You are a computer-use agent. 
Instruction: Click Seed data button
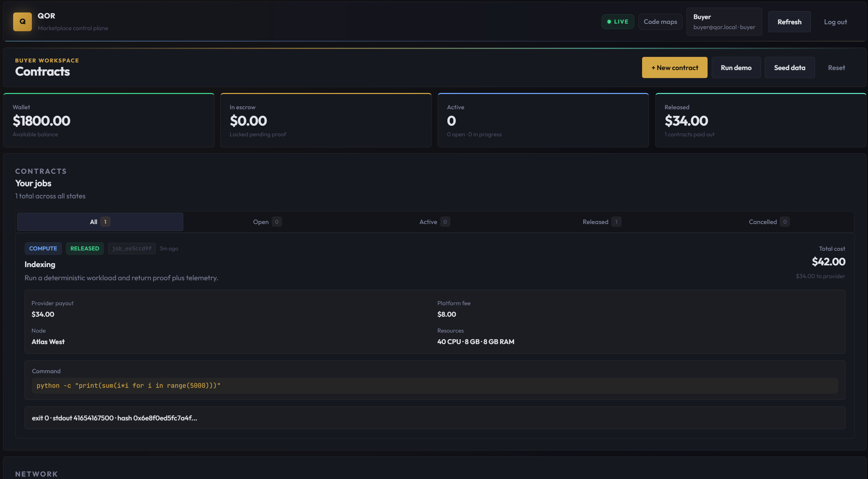[x=789, y=68]
